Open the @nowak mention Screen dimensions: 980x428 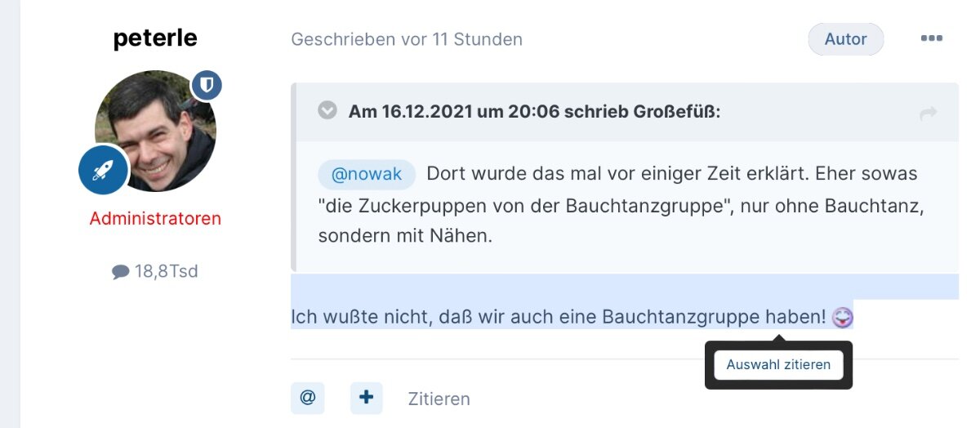click(367, 174)
